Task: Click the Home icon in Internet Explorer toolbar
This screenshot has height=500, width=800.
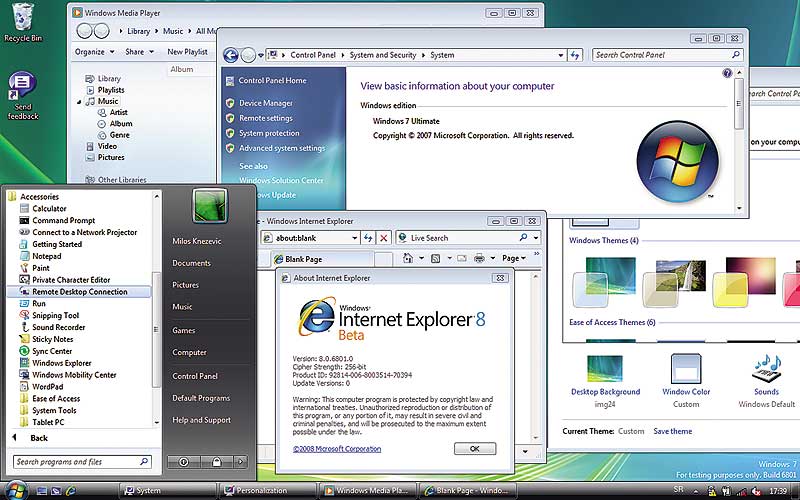Action: coord(408,258)
